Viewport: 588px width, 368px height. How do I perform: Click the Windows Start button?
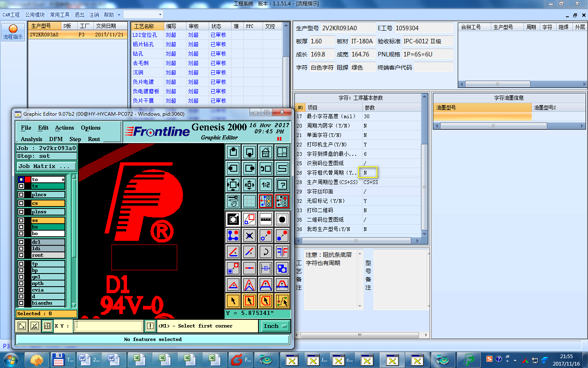[x=11, y=360]
